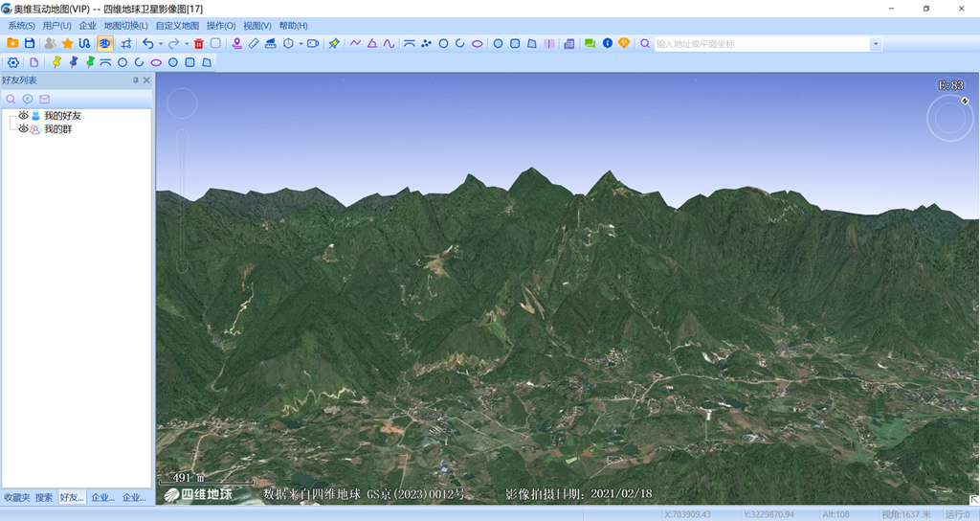Toggle eye visibility for 我的群
980x521 pixels.
(x=23, y=129)
